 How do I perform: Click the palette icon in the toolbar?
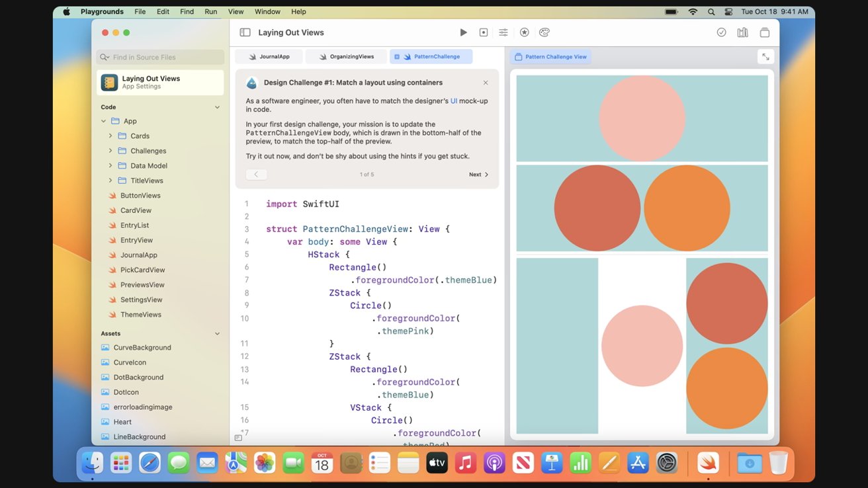[x=544, y=32]
